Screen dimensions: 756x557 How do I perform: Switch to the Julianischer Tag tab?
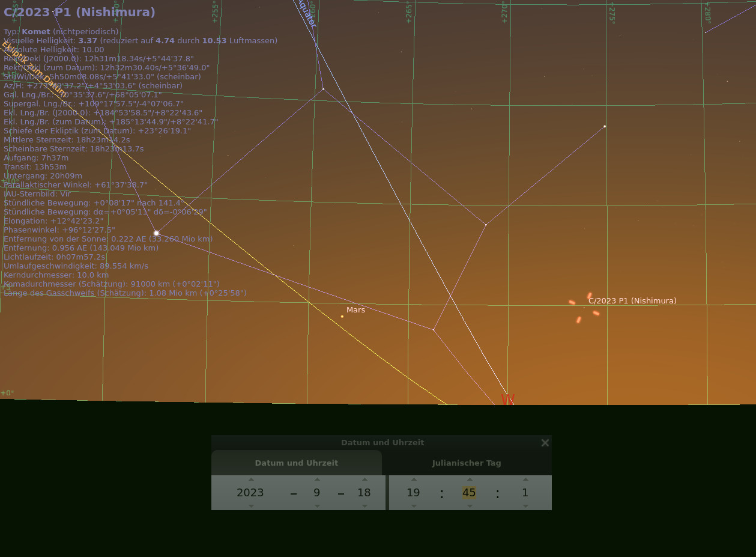[x=467, y=463]
